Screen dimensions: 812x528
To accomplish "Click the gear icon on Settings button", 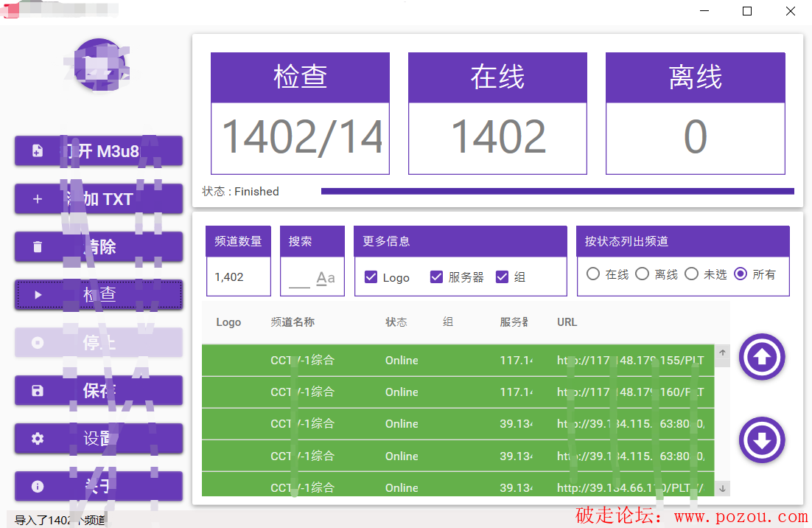I will coord(38,438).
